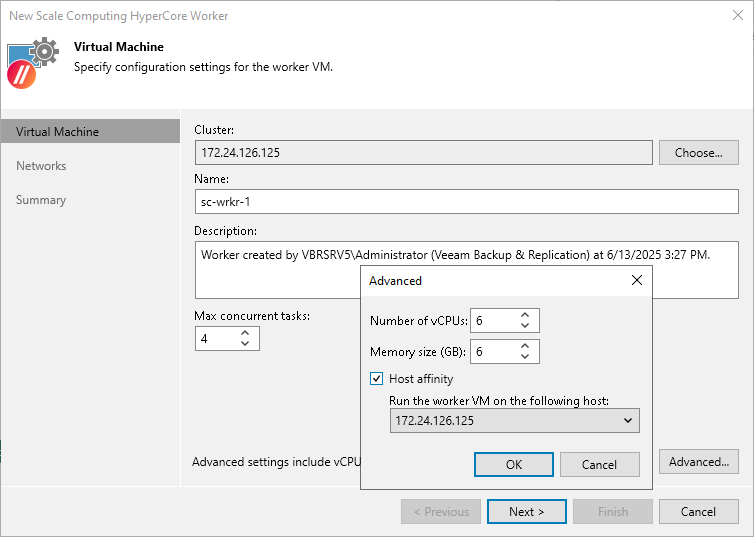Decrease memory size value
This screenshot has height=537, width=754.
[525, 357]
